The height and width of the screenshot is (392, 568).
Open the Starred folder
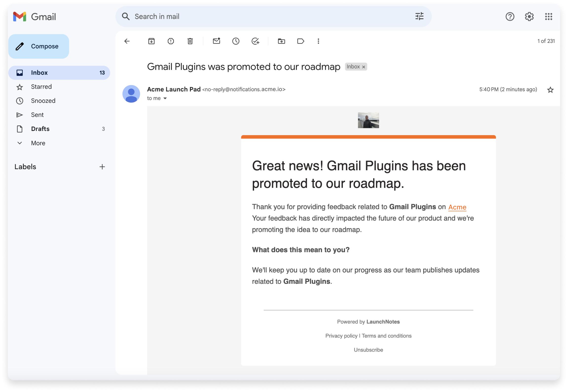tap(59, 87)
